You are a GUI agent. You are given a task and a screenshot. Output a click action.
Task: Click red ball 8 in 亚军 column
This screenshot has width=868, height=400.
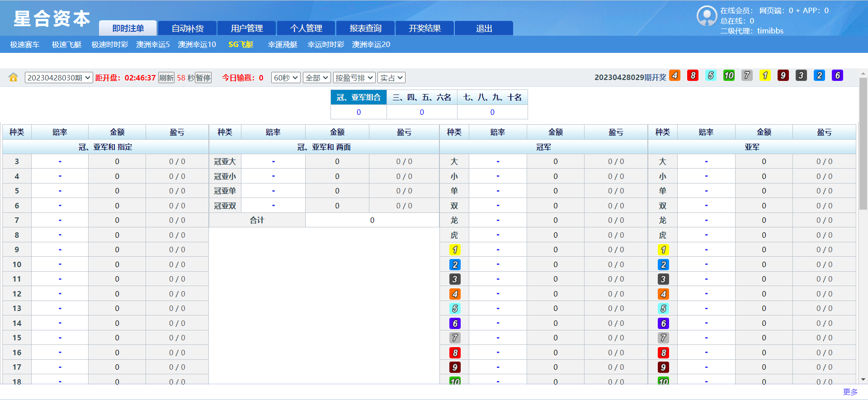pos(663,353)
